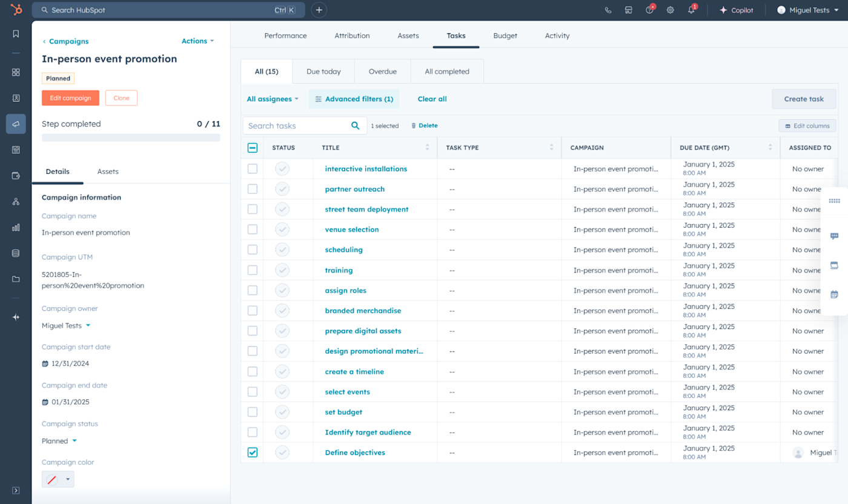
Task: Delete the selected task
Action: click(x=424, y=125)
